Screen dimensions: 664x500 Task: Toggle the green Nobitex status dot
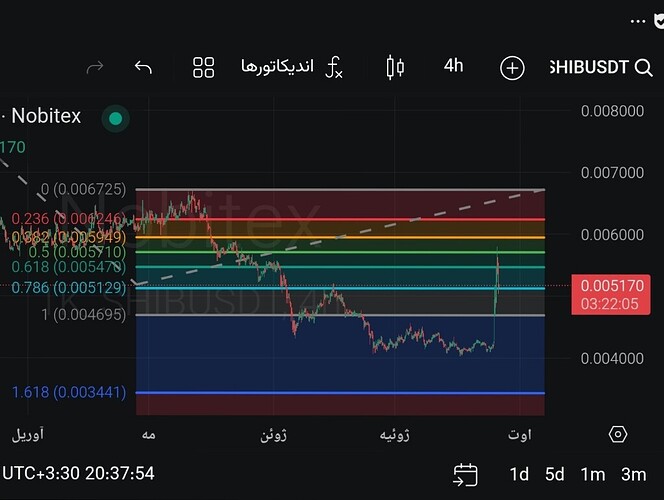116,119
